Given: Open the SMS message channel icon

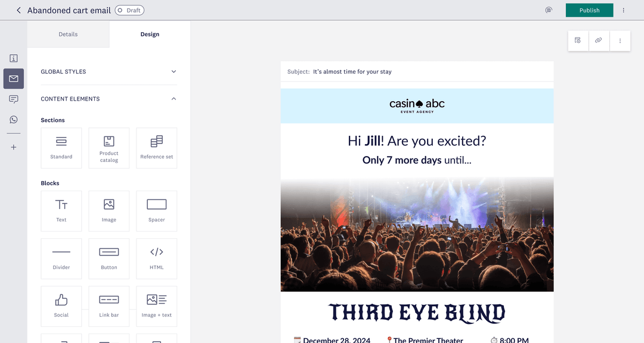Looking at the screenshot, I should [x=14, y=99].
